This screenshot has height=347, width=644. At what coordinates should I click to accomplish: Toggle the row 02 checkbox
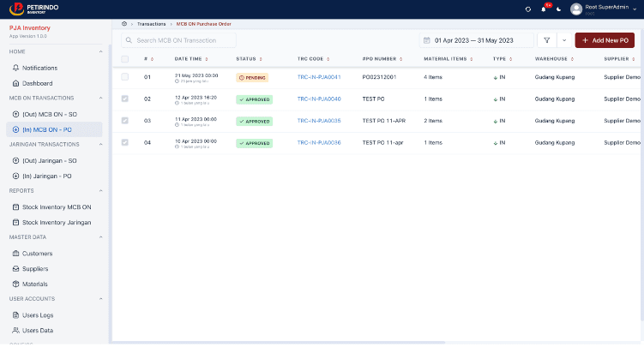pos(125,99)
